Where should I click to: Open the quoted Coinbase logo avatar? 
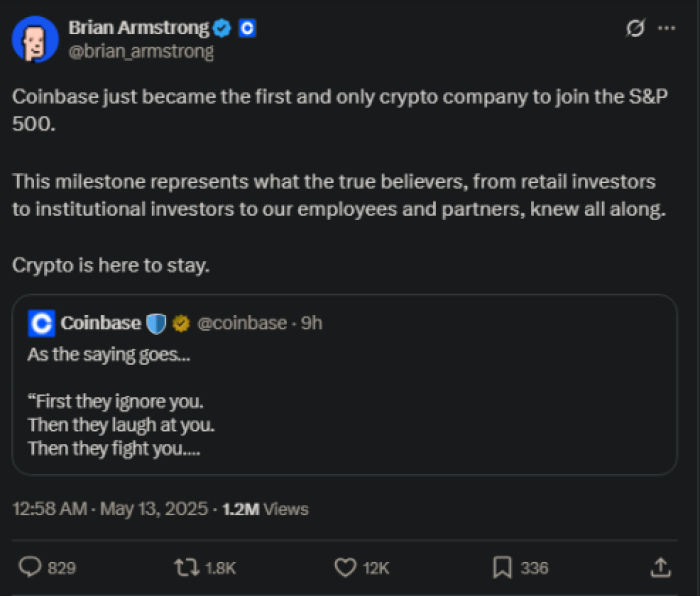coord(42,323)
